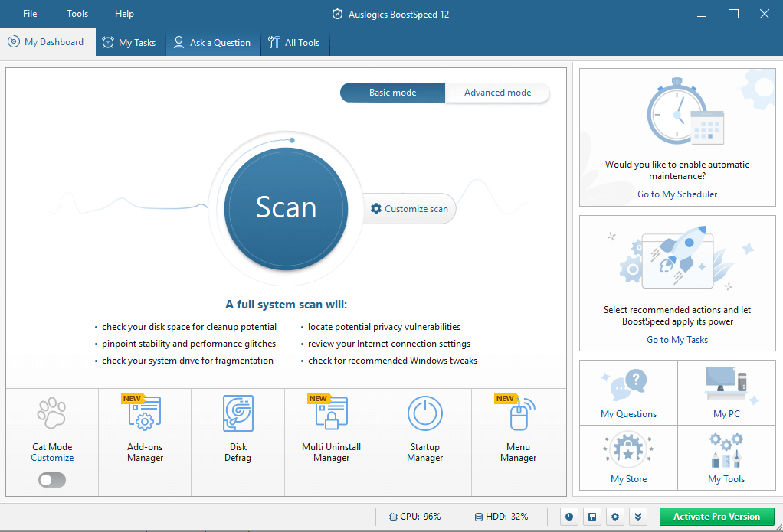783x532 pixels.
Task: Open My Tools from the sidebar
Action: tap(726, 458)
